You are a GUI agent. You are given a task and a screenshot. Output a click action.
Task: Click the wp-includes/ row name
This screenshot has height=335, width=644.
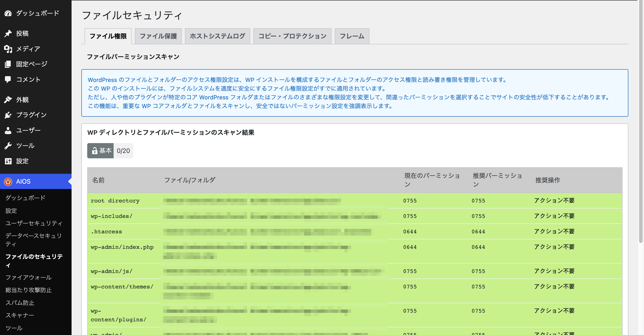click(111, 216)
